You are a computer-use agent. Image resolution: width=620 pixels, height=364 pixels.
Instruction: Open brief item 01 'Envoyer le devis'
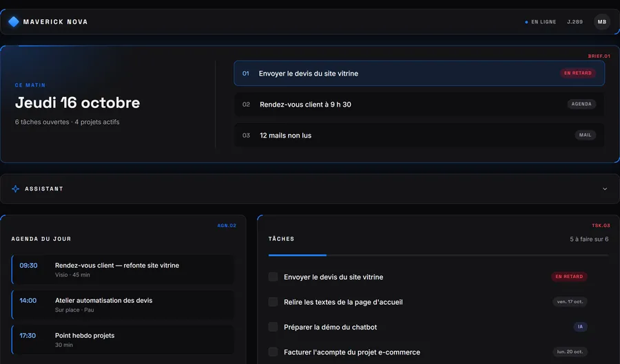pos(419,73)
